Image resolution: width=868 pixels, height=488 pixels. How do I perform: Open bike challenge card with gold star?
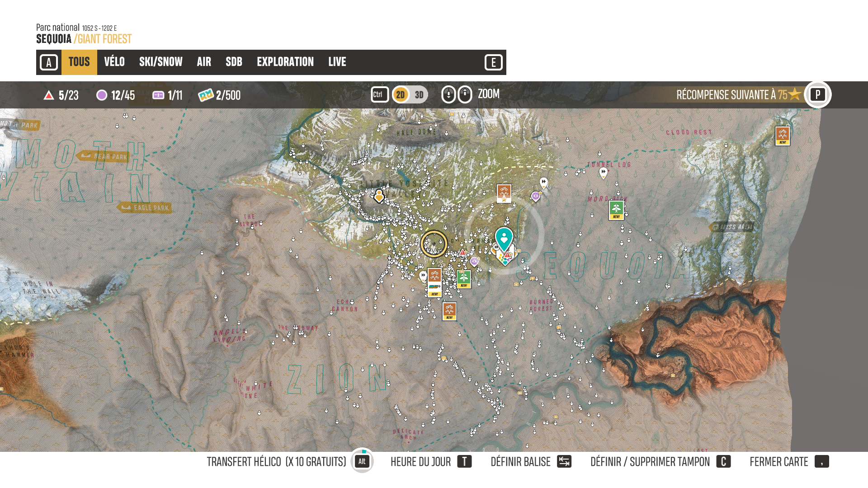504,194
